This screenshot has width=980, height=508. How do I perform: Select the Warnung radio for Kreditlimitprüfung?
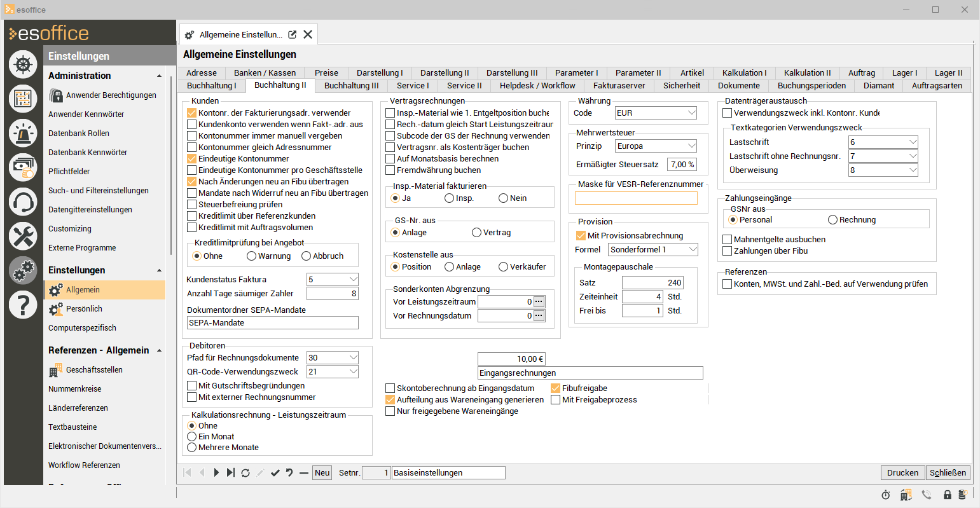click(251, 256)
